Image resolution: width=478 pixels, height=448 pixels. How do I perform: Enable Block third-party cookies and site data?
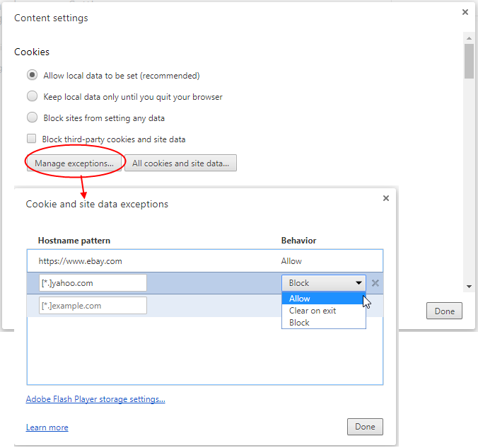point(31,139)
